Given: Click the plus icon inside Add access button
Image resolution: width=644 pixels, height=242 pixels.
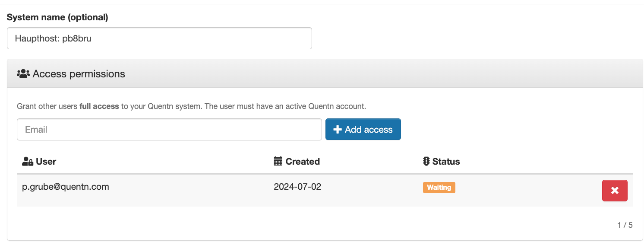Looking at the screenshot, I should tap(338, 130).
